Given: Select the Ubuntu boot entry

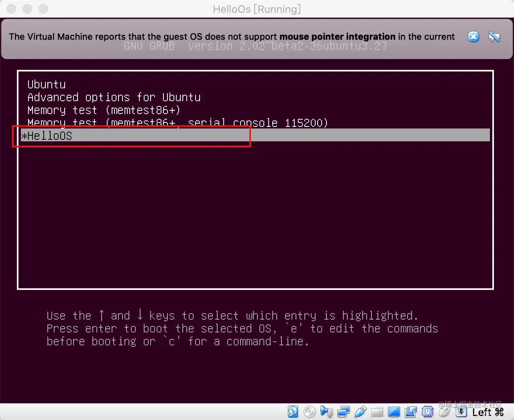Looking at the screenshot, I should click(47, 84).
